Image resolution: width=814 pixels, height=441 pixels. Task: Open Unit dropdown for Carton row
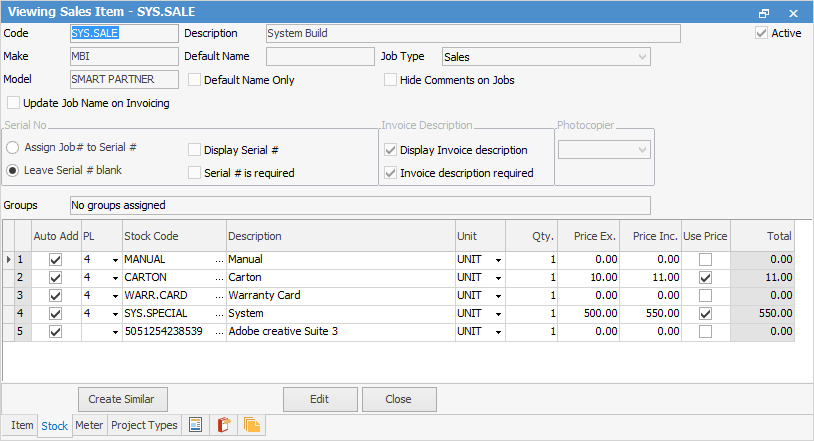click(x=498, y=278)
